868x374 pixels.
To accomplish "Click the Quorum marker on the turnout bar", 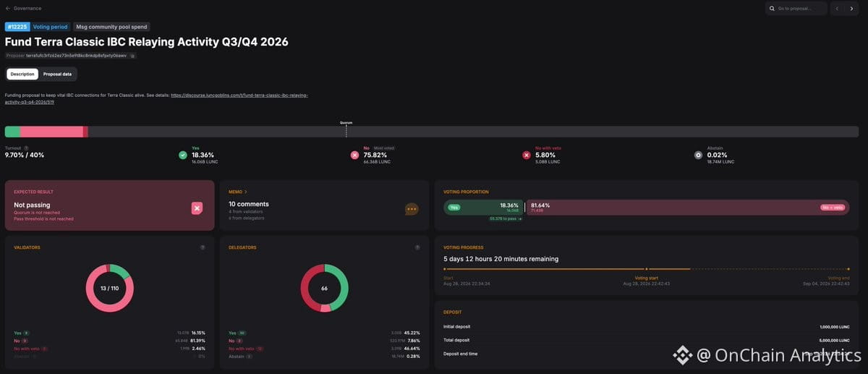I will pos(346,129).
